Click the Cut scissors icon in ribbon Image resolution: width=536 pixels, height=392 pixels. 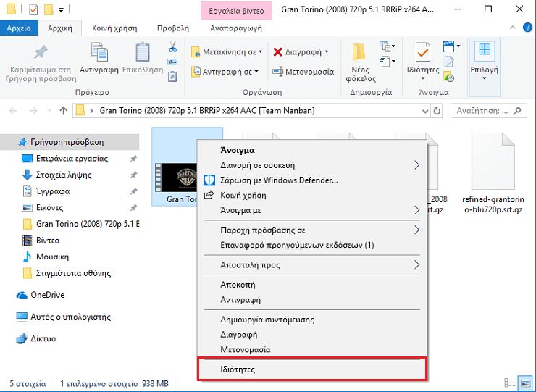(x=172, y=46)
